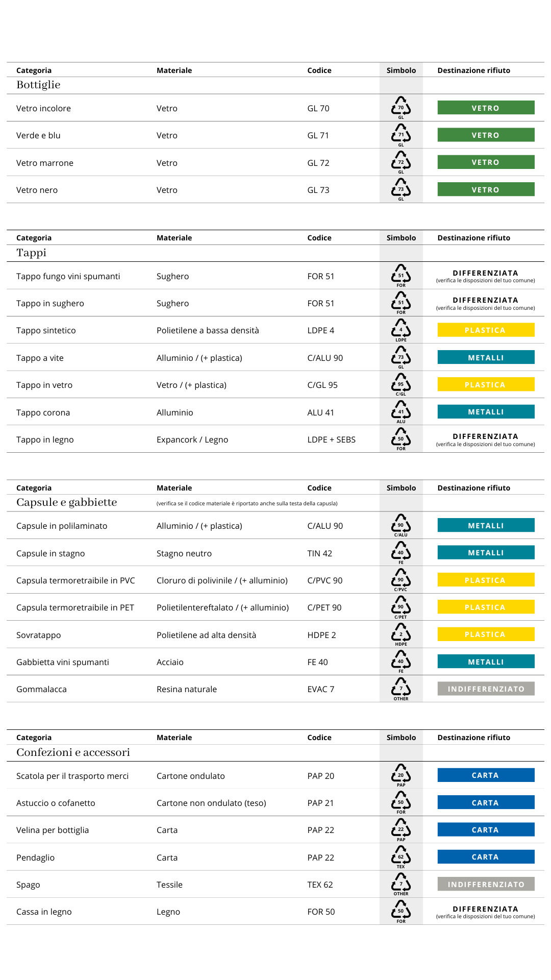Select the Bottiglie section heading
The image size is (551, 980).
click(38, 85)
